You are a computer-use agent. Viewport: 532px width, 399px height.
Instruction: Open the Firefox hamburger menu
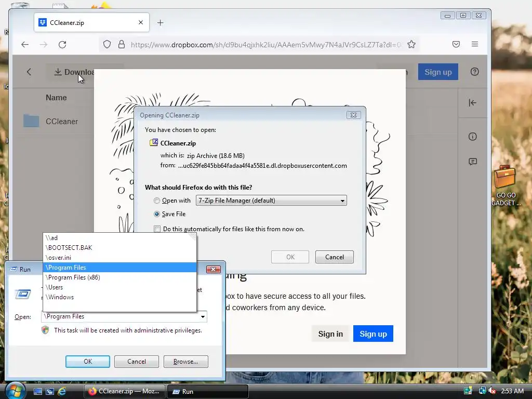[x=475, y=44]
